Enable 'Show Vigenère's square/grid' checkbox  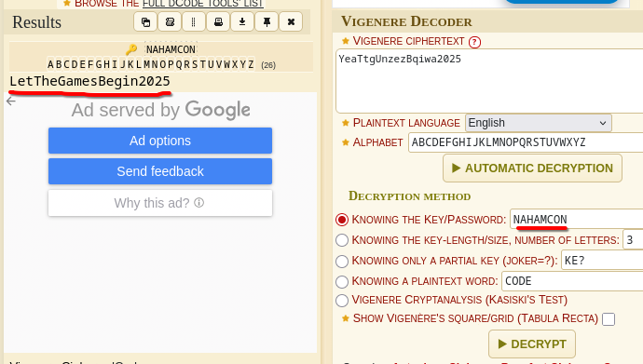tap(609, 319)
